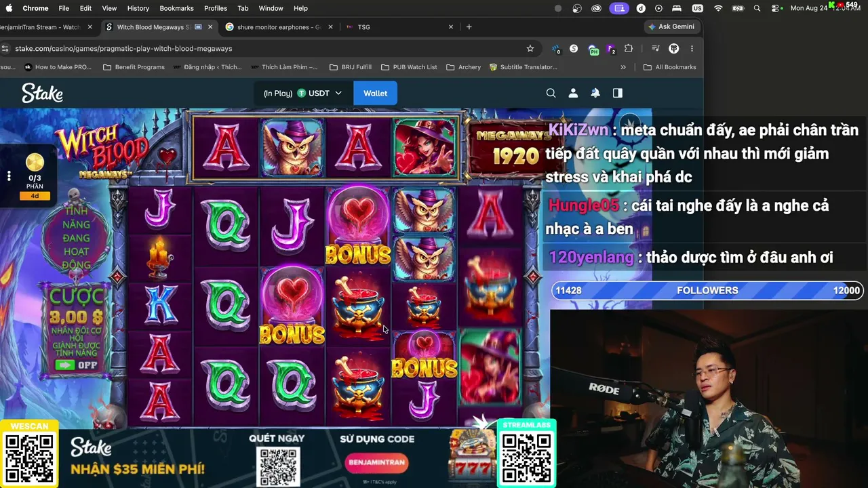Image resolution: width=868 pixels, height=488 pixels.
Task: Open the Stake search icon
Action: pos(551,93)
